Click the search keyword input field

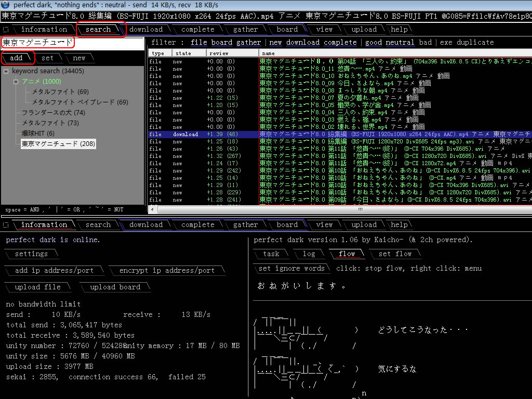[x=73, y=43]
